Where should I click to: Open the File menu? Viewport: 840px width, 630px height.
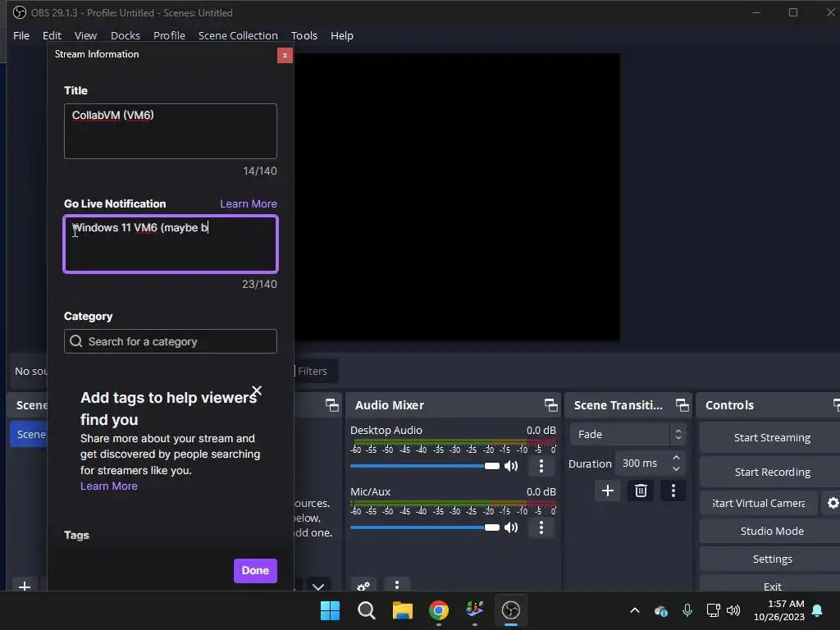pyautogui.click(x=21, y=35)
